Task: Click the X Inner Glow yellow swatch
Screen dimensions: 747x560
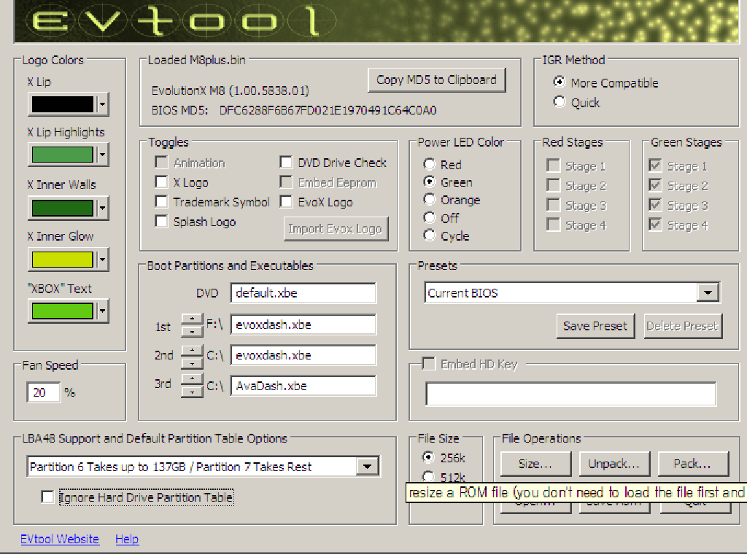Action: point(63,260)
